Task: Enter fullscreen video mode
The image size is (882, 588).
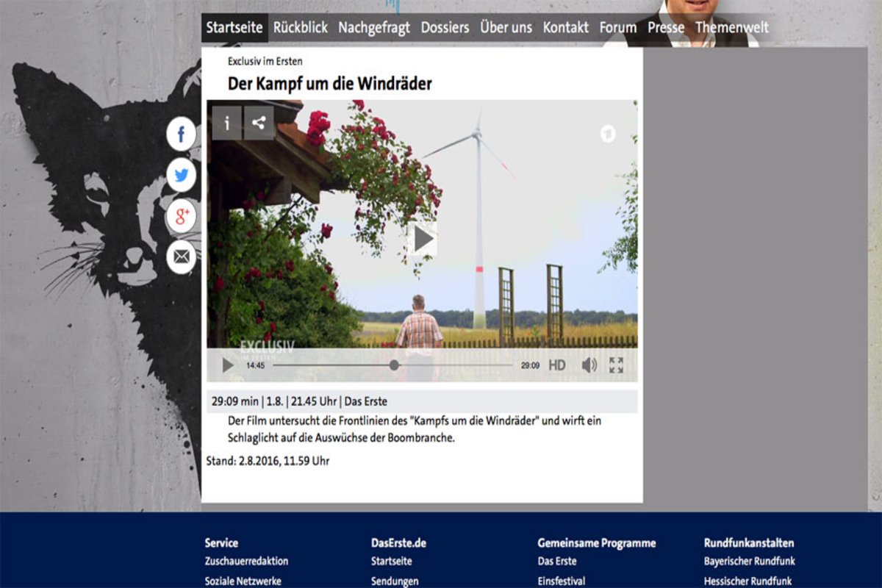Action: 616,365
